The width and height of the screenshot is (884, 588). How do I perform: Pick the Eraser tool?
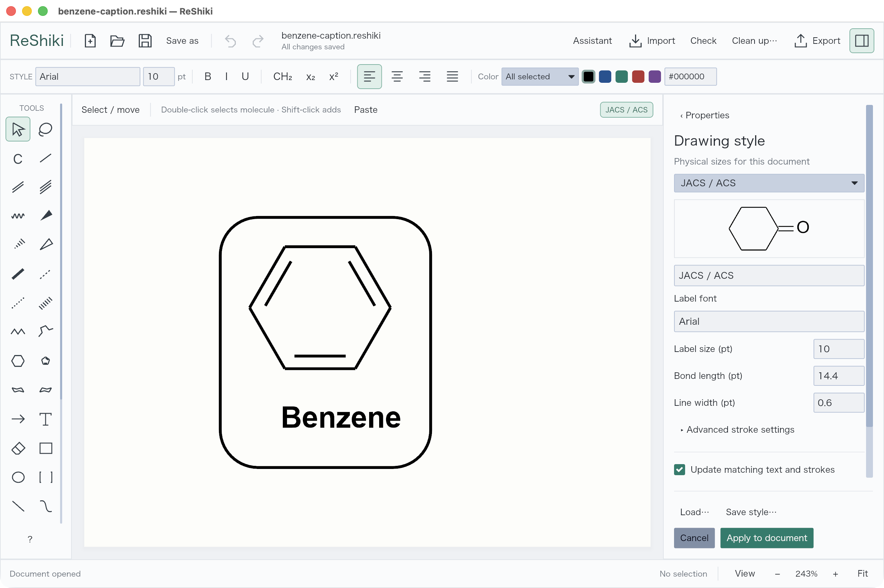coord(18,448)
